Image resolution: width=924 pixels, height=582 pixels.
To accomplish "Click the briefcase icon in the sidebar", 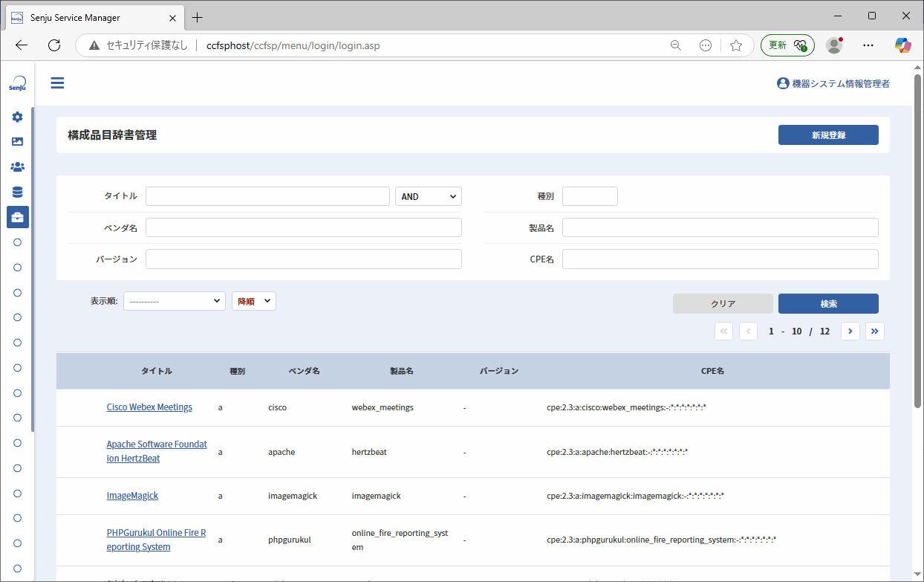I will click(x=18, y=217).
